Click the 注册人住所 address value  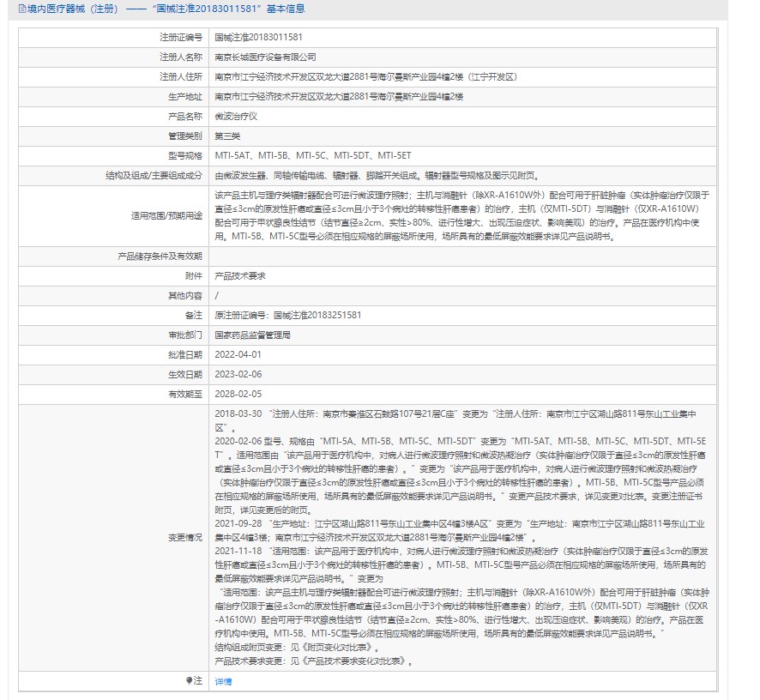tap(366, 77)
